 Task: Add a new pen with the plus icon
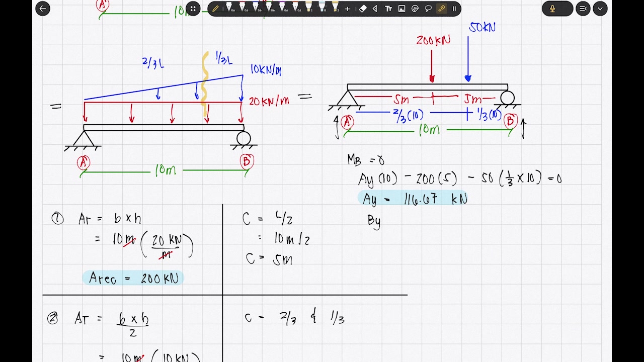pyautogui.click(x=348, y=9)
